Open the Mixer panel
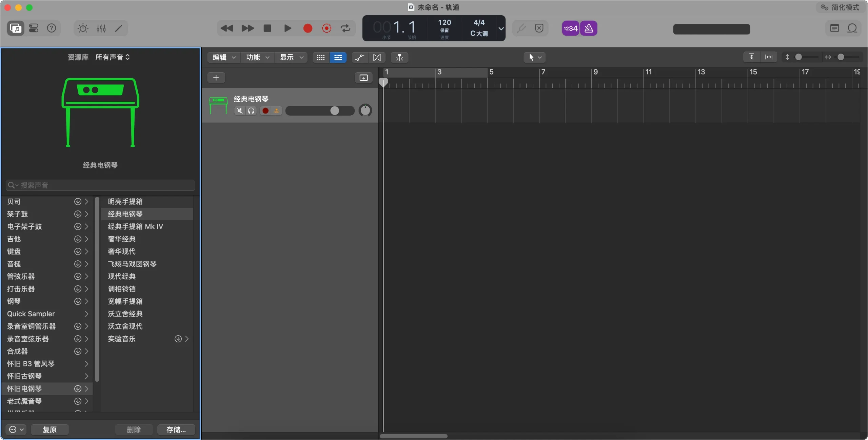Viewport: 868px width, 440px height. 101,28
